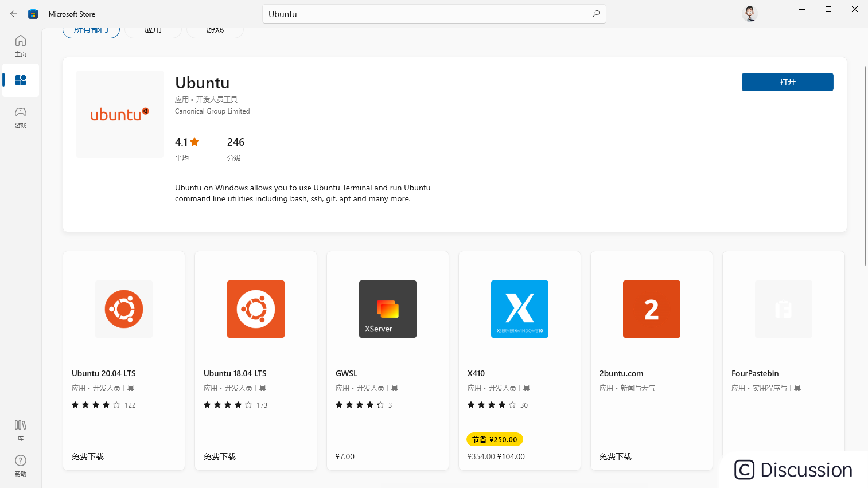Click 应用 • 新闻与天气 under 2buntu.com

[x=627, y=388]
